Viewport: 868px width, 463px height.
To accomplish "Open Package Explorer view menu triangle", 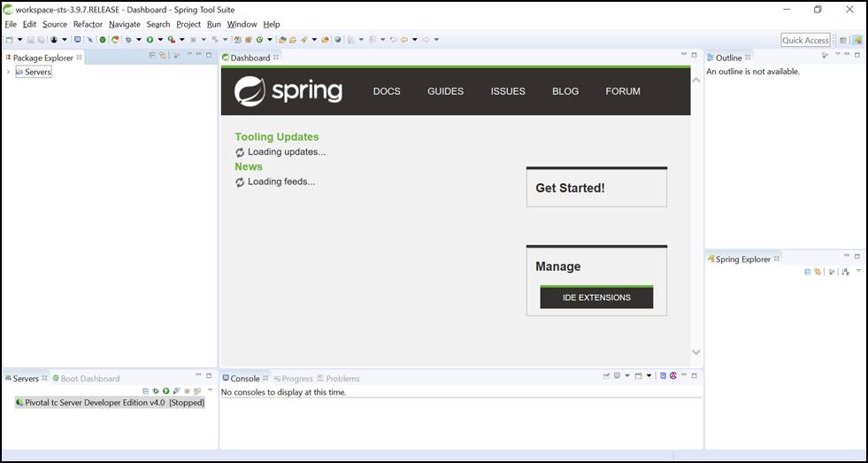I will point(189,54).
